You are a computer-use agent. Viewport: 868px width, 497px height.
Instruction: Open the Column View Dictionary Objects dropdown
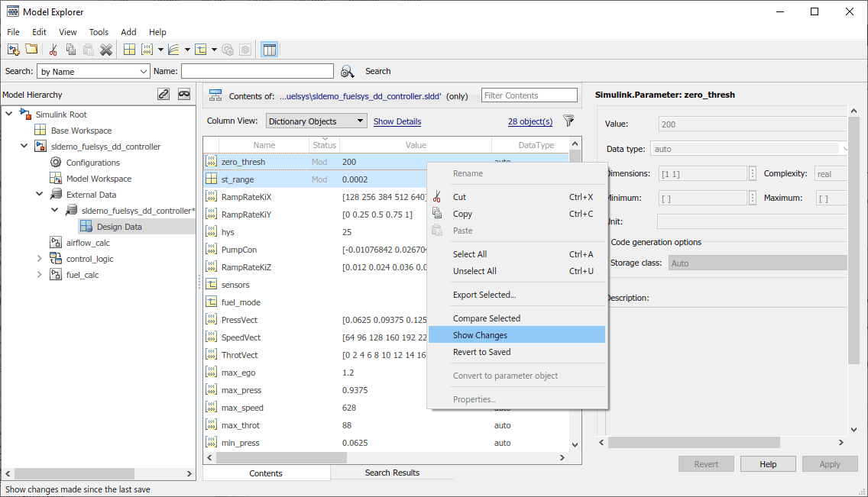coord(316,121)
